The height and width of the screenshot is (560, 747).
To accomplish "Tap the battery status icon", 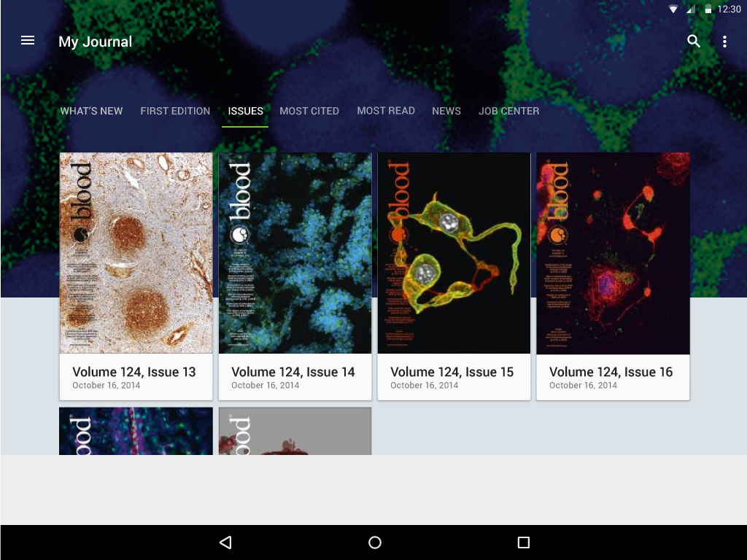I will pos(708,9).
